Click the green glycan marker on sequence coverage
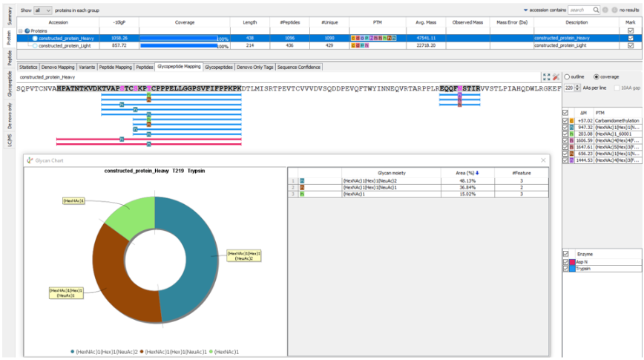The image size is (644, 360). click(x=149, y=96)
